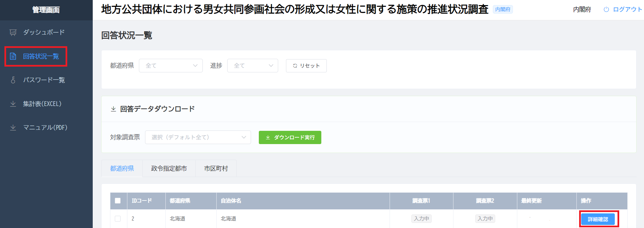Viewport: 644px width, 228px height.
Task: Click the ID cell showing 2
Action: [133, 218]
